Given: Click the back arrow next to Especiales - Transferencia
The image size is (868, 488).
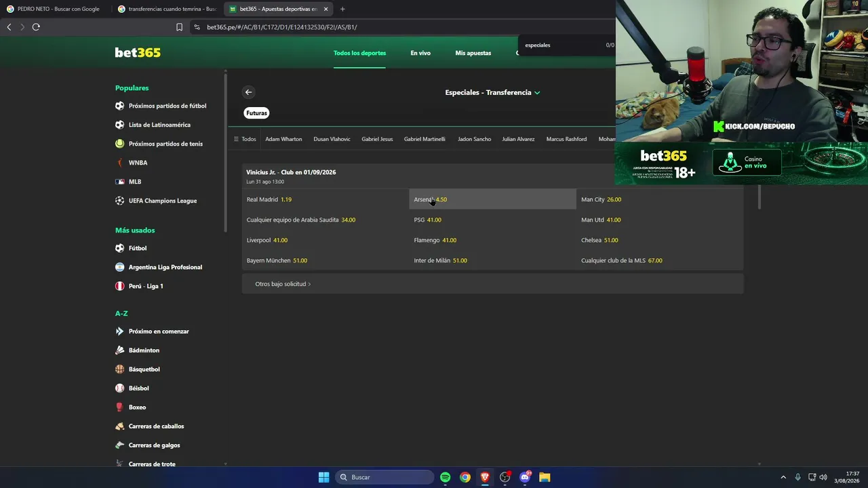Looking at the screenshot, I should 248,92.
